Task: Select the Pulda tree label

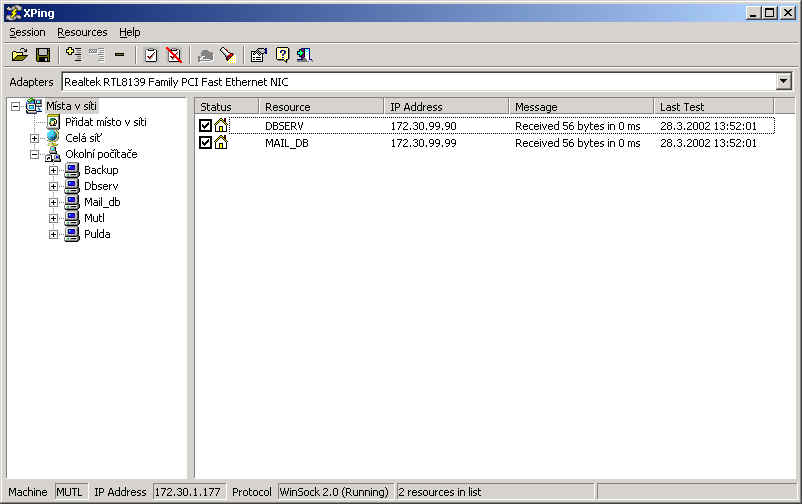Action: click(97, 234)
